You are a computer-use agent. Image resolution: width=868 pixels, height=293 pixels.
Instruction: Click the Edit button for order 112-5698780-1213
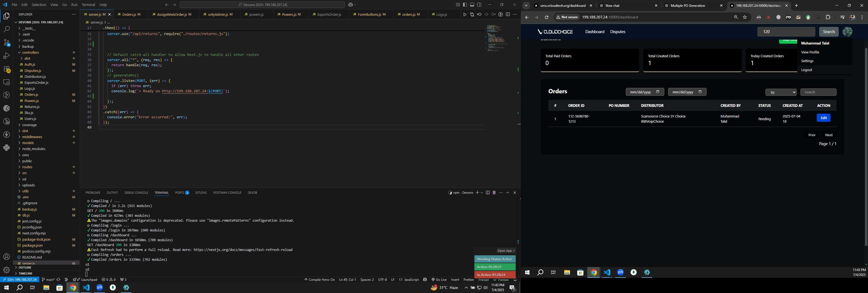point(824,118)
